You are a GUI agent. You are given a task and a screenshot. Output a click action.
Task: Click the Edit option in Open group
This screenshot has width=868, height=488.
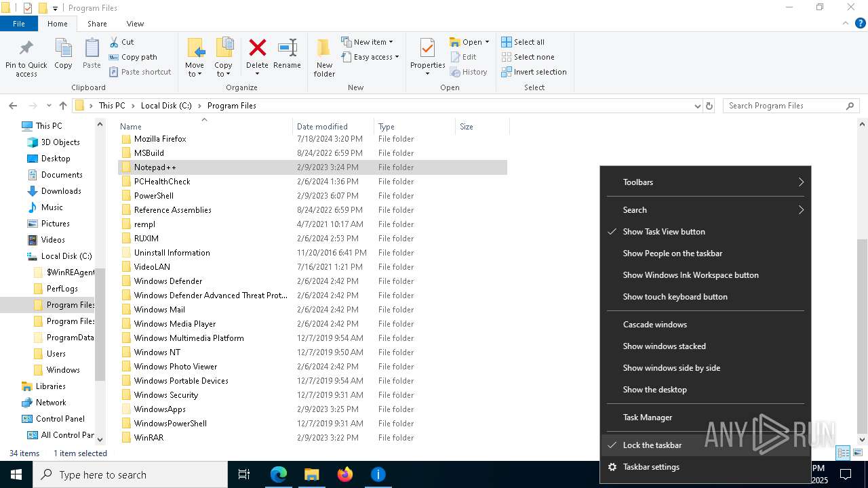pyautogui.click(x=463, y=57)
